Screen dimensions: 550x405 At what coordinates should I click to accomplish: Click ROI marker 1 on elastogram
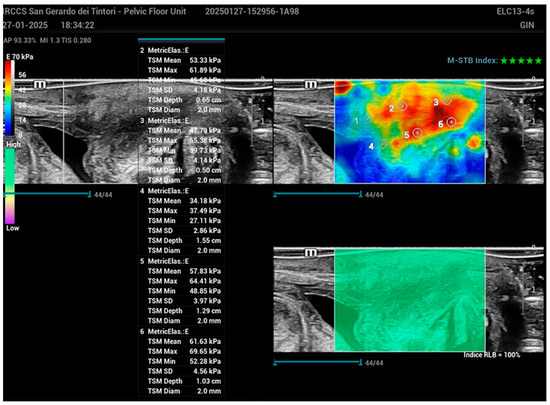coord(367,119)
